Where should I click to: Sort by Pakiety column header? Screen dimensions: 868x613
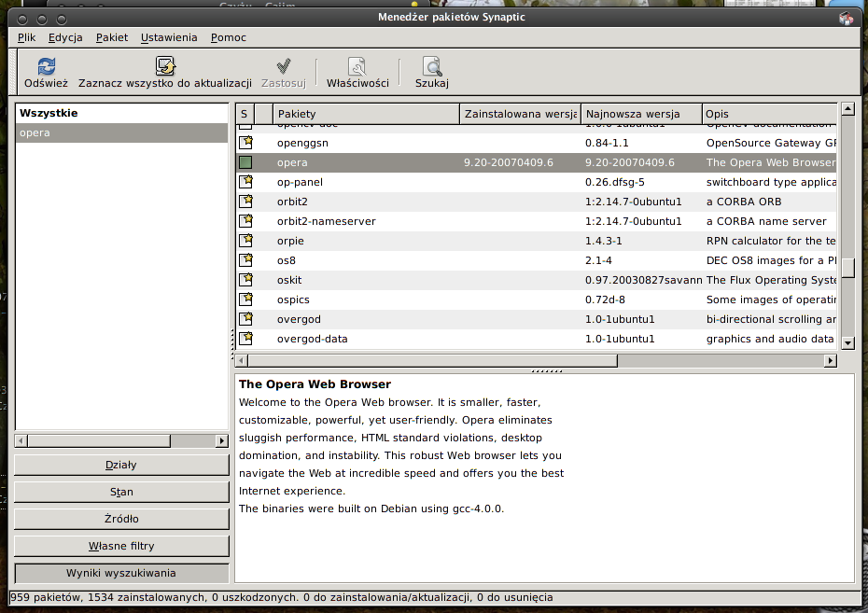[366, 114]
